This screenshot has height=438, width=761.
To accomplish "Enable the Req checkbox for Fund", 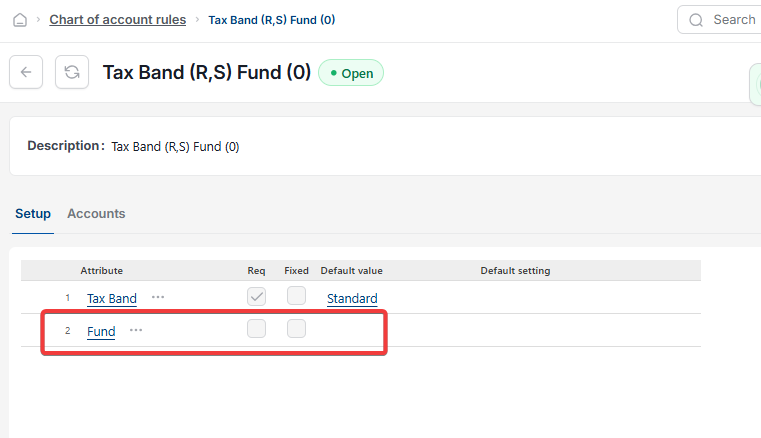I will [256, 329].
